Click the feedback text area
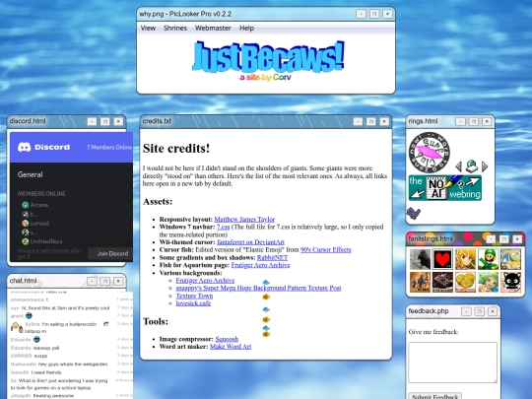Screen dimensions: 532x399 (452, 363)
